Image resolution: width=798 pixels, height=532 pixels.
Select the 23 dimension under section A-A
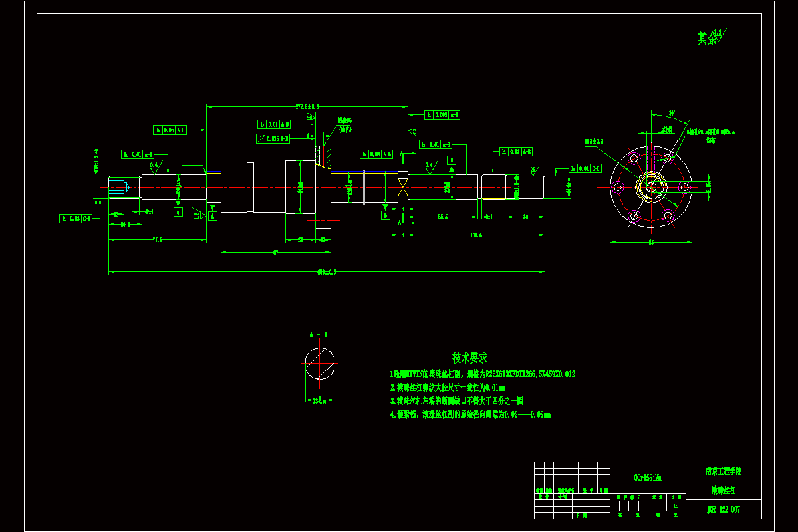tap(321, 400)
